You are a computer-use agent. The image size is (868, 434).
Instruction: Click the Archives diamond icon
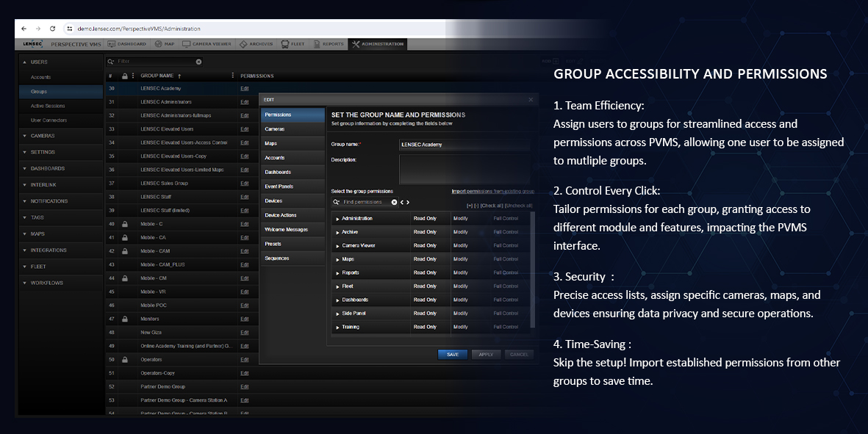[x=244, y=43]
